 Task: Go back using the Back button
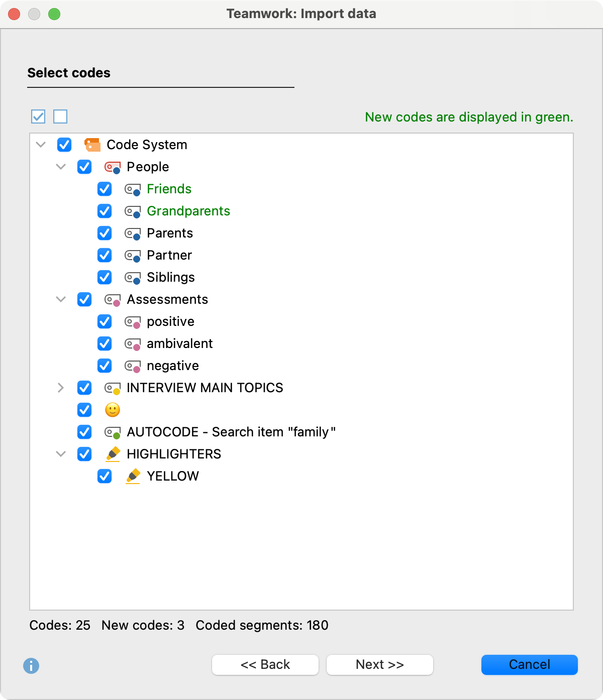pos(265,664)
